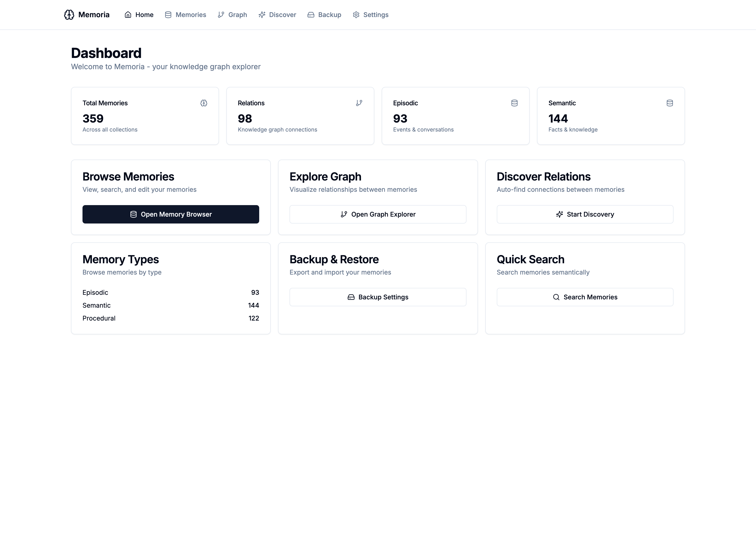The height and width of the screenshot is (533, 756).
Task: Click the database icon next to Memories
Action: click(168, 14)
